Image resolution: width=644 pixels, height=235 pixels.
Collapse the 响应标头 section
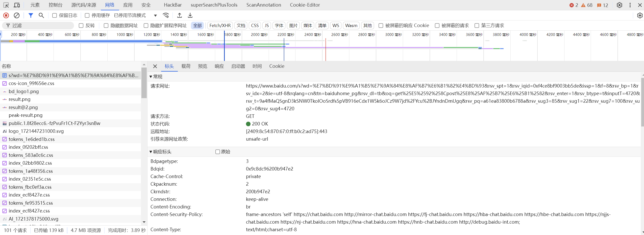(x=151, y=152)
